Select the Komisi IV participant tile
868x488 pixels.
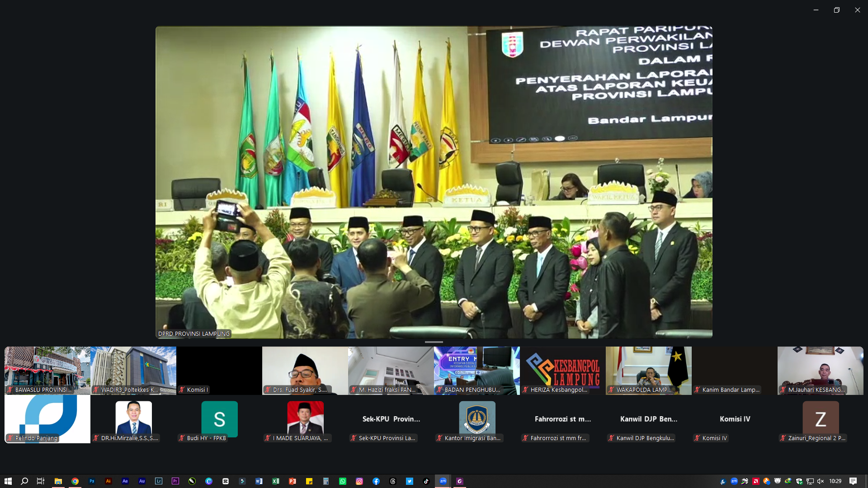point(735,419)
